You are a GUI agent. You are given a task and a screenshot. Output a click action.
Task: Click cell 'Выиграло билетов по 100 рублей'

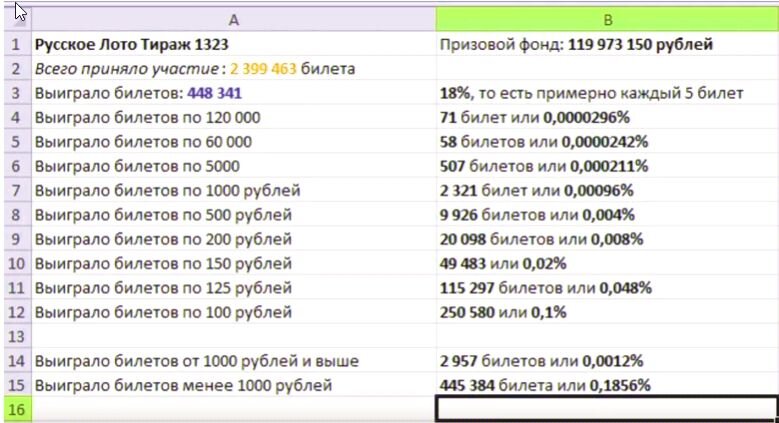[234, 312]
